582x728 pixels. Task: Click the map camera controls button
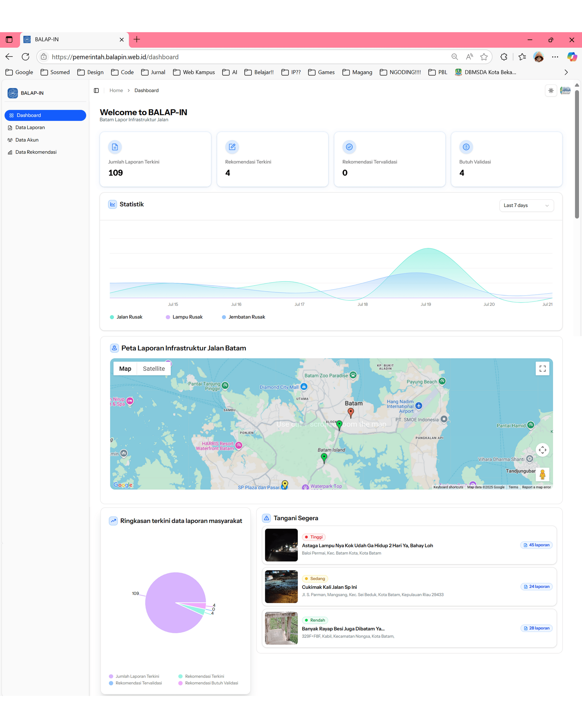pyautogui.click(x=542, y=450)
